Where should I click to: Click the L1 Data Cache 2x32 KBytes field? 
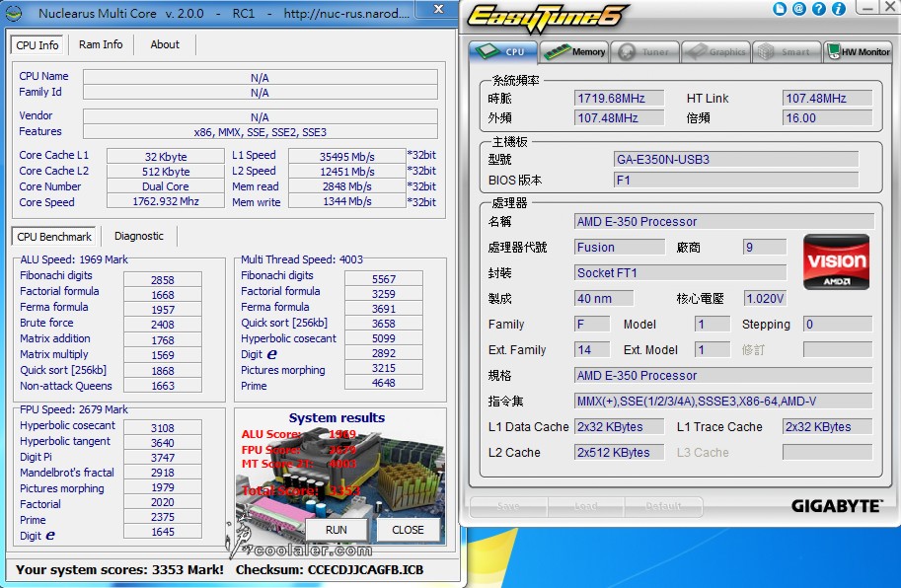[620, 426]
